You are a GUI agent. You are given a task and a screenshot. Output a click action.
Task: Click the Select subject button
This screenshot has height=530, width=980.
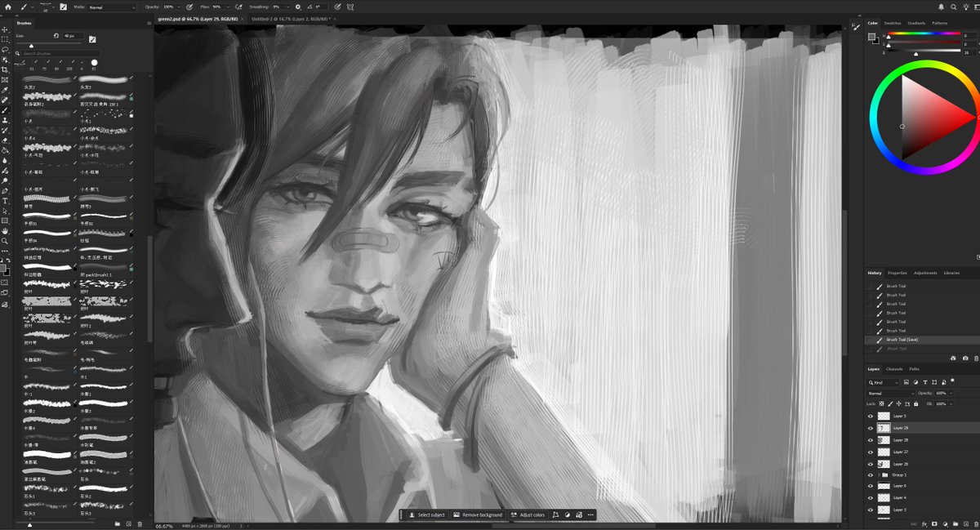click(428, 515)
